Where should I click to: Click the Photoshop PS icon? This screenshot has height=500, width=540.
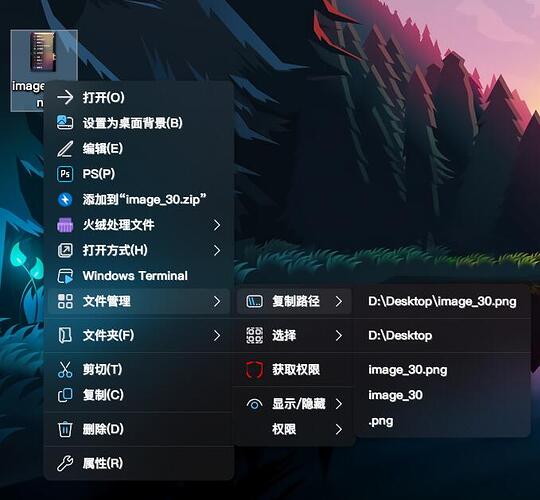[x=65, y=174]
